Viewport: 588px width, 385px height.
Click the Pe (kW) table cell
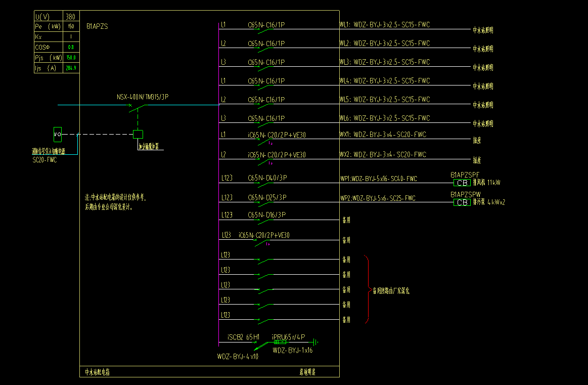49,26
